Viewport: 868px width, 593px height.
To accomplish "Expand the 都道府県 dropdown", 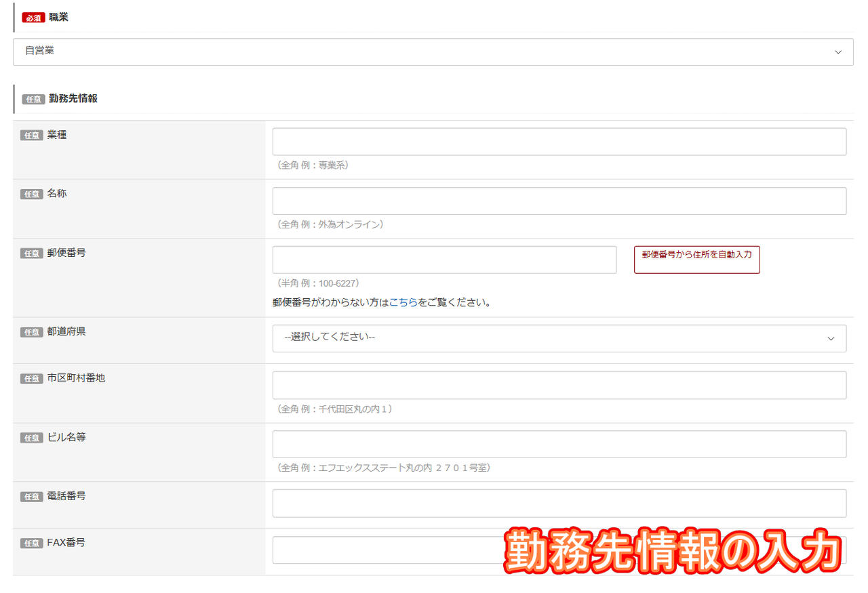I will pos(559,338).
